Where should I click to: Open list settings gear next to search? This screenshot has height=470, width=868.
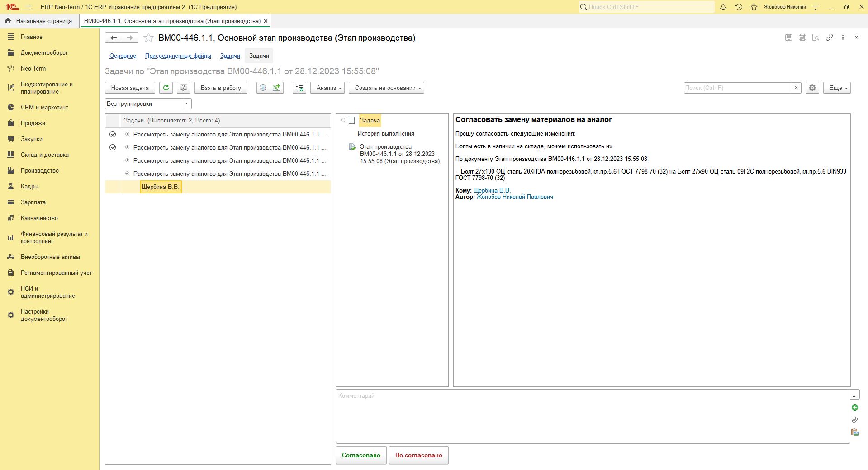coord(812,88)
